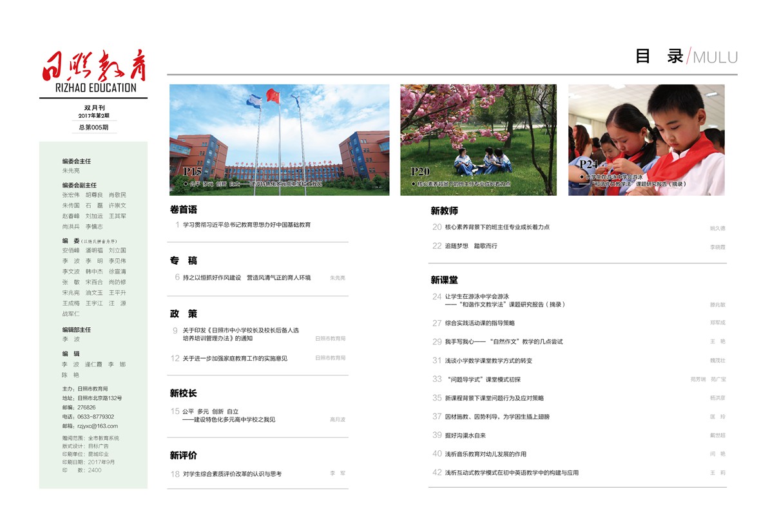Select the P20 cherry blossom photo
Viewport: 779px width, 532px height.
coord(479,140)
